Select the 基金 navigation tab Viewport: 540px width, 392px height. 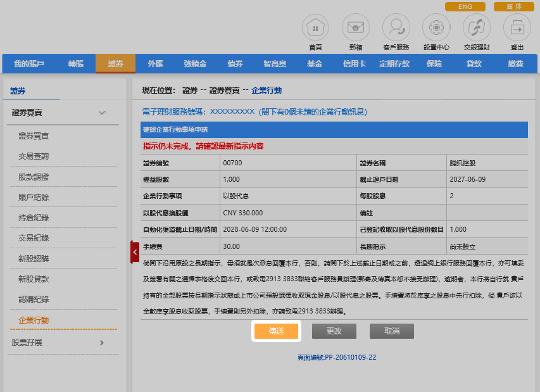(315, 63)
